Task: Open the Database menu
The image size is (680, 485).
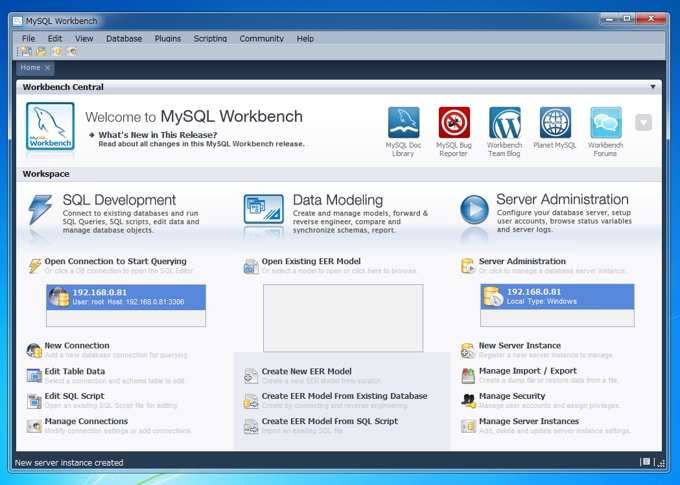Action: [x=124, y=39]
